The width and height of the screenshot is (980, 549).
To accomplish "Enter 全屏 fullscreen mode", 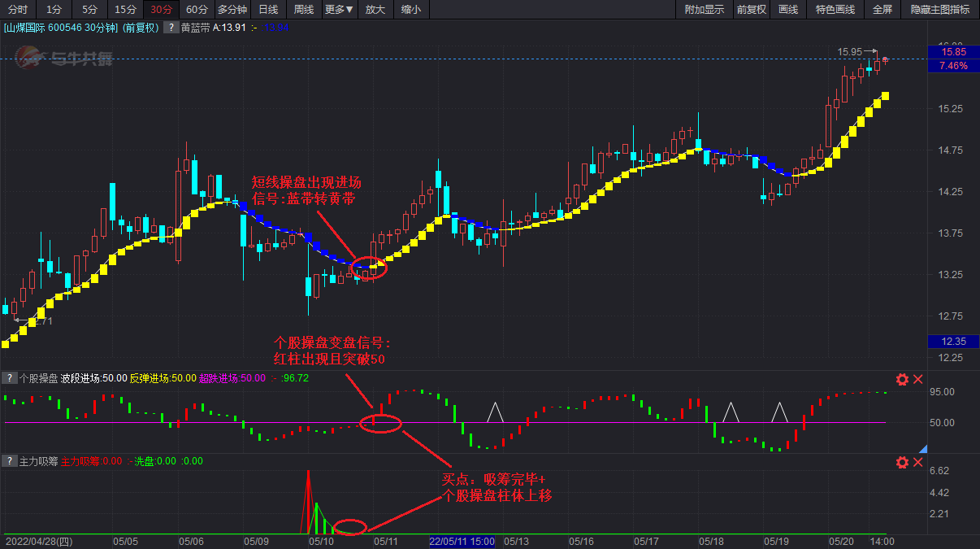I will [882, 10].
